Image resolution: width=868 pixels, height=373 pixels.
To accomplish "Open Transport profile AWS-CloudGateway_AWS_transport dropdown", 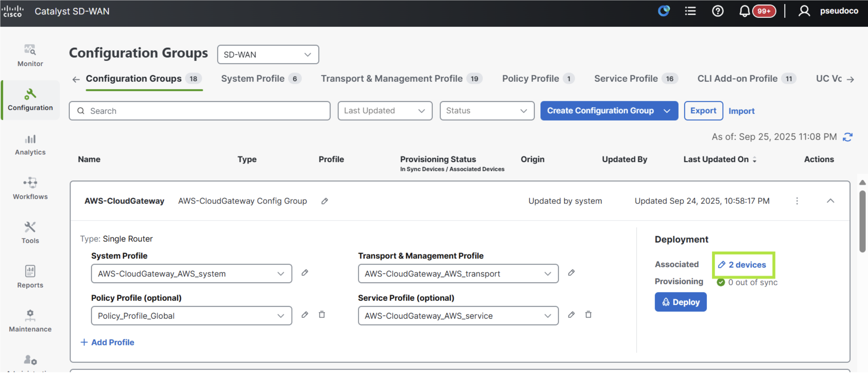I will 458,274.
